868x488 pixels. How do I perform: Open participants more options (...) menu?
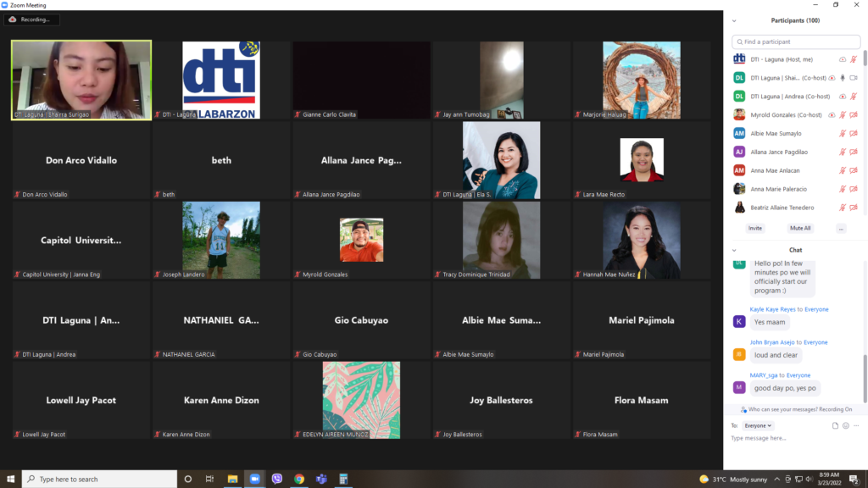tap(840, 229)
